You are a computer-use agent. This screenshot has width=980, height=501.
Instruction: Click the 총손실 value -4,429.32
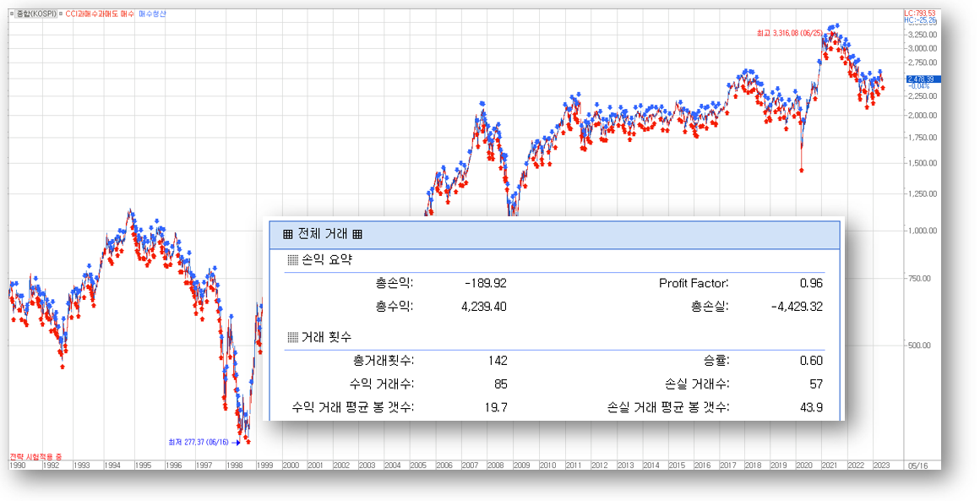[x=797, y=307]
